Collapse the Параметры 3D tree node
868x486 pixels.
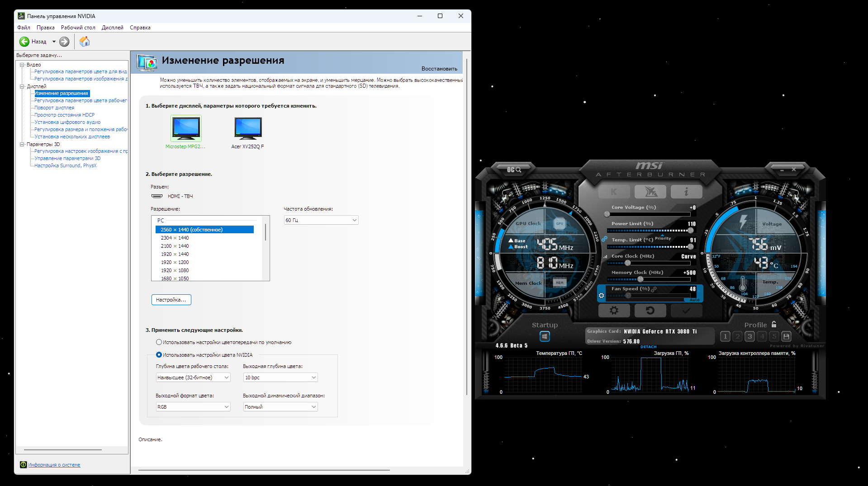tap(22, 144)
